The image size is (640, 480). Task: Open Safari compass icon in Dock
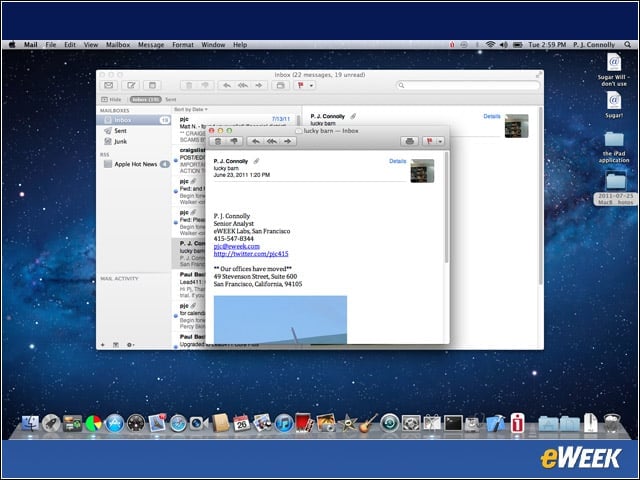(x=178, y=424)
